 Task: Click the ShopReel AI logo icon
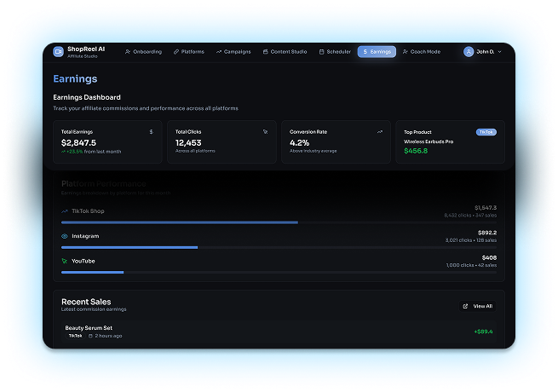click(x=59, y=52)
